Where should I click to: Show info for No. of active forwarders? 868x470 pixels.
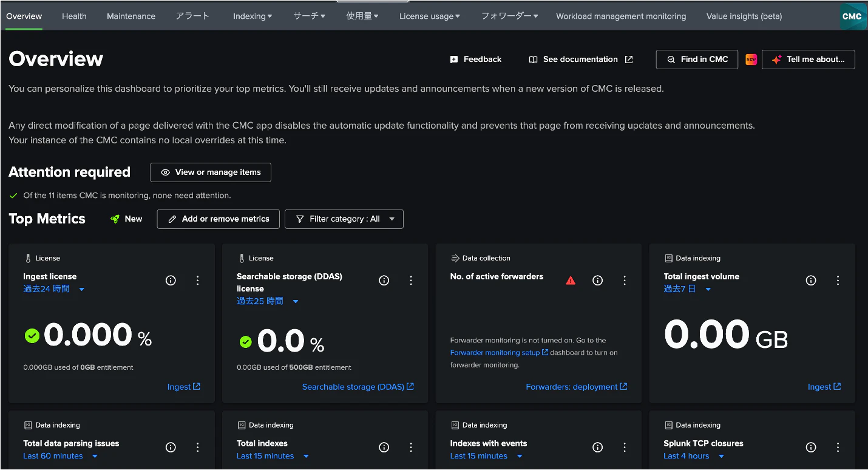click(x=598, y=281)
